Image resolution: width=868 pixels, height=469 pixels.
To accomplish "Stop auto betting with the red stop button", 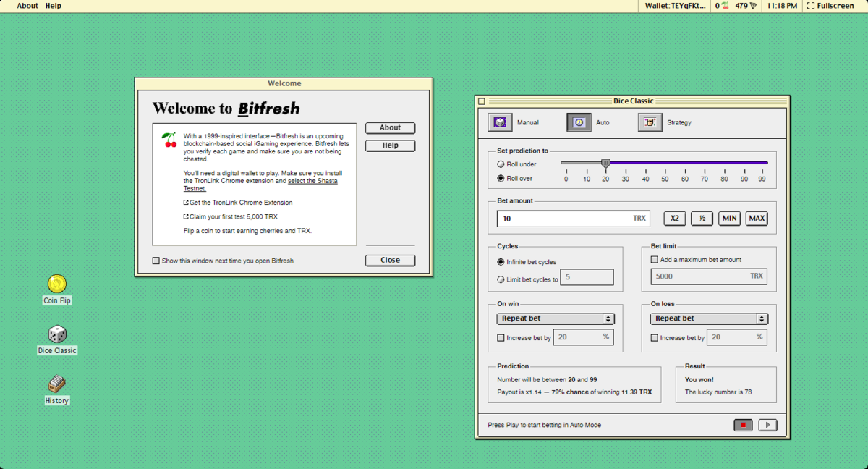I will click(x=743, y=426).
